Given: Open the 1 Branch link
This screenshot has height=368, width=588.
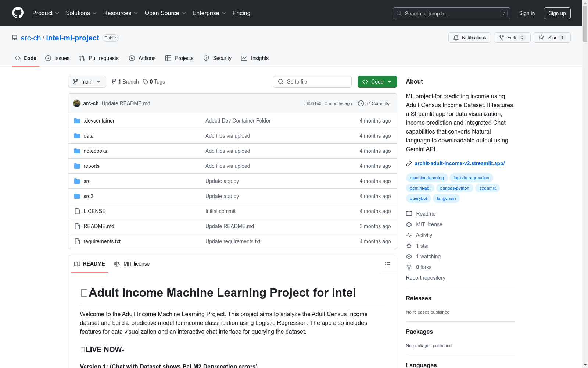Looking at the screenshot, I should tap(125, 82).
